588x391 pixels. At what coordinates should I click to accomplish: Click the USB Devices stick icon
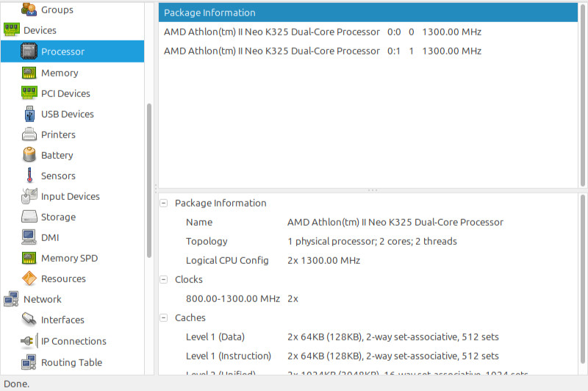[x=29, y=114]
